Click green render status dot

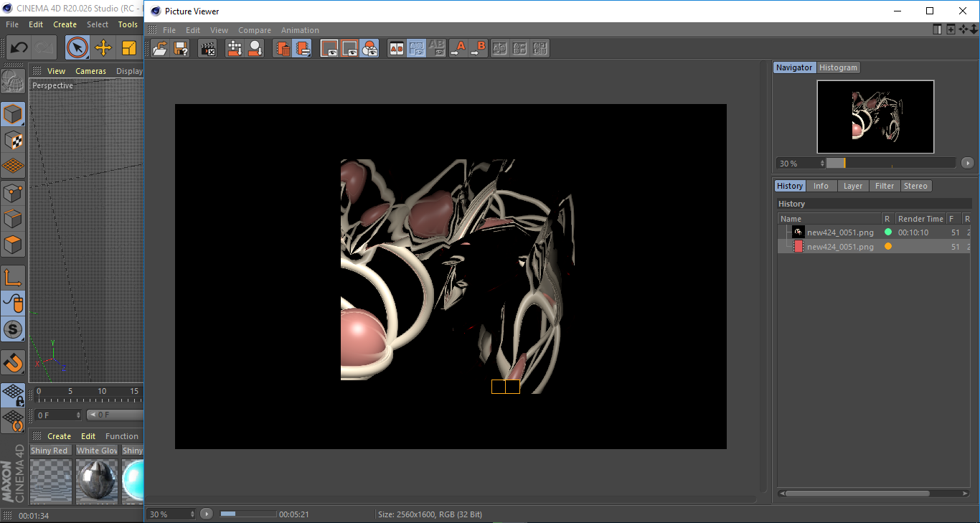888,232
